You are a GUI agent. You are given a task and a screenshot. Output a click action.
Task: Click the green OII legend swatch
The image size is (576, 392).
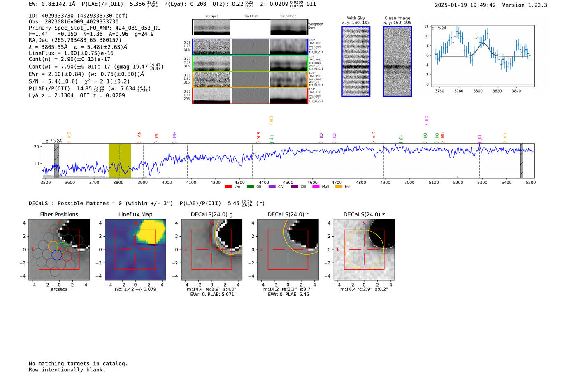(x=250, y=186)
